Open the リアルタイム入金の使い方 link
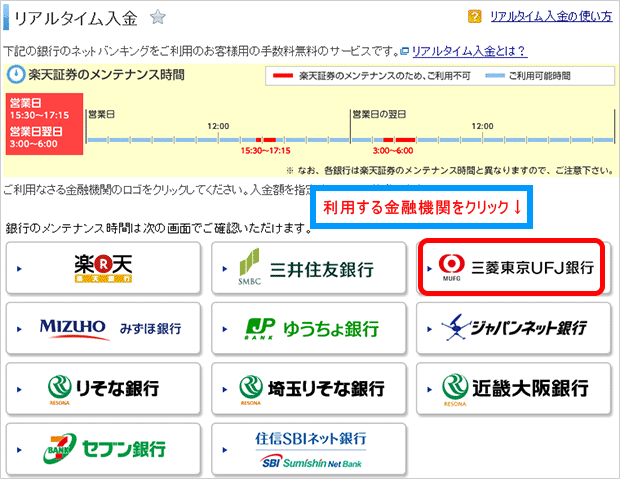The width and height of the screenshot is (620, 479). pyautogui.click(x=551, y=17)
